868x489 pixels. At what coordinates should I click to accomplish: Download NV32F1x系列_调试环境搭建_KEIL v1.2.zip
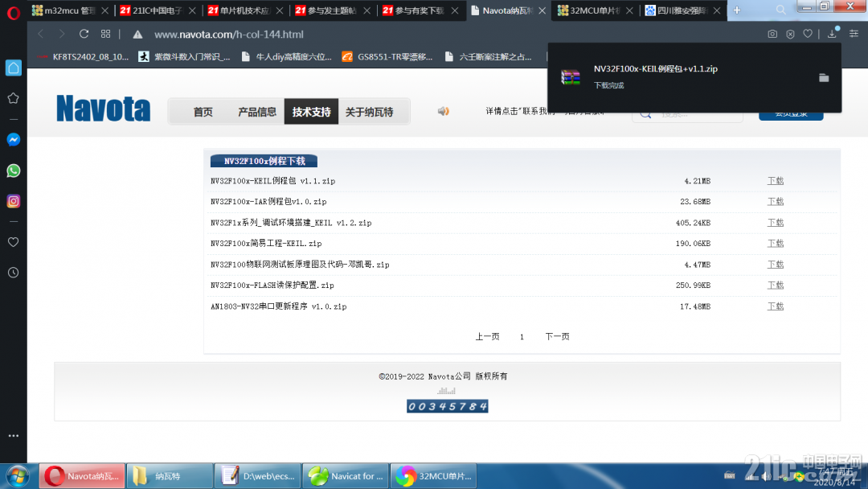click(775, 223)
